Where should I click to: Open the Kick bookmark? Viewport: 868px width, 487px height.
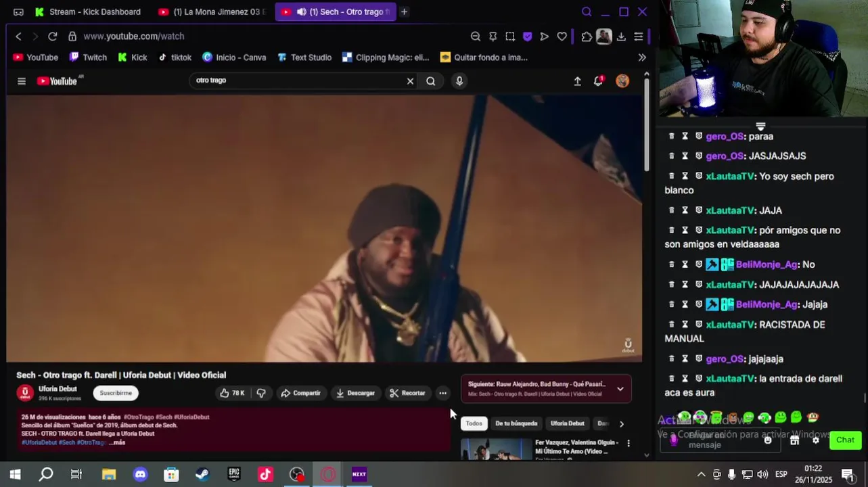point(132,57)
